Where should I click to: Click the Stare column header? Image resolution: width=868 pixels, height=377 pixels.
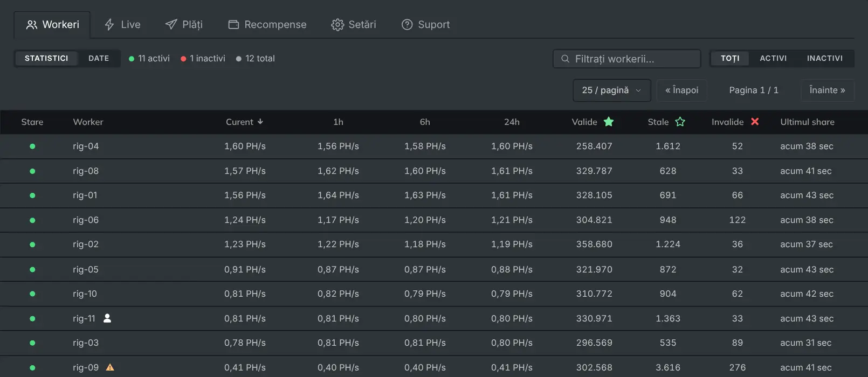click(x=32, y=122)
